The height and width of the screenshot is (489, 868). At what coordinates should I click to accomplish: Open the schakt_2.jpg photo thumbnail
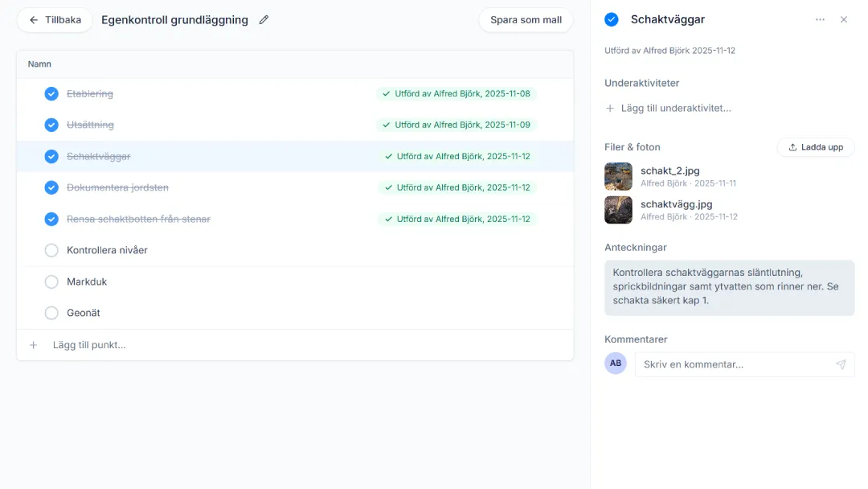click(x=618, y=176)
